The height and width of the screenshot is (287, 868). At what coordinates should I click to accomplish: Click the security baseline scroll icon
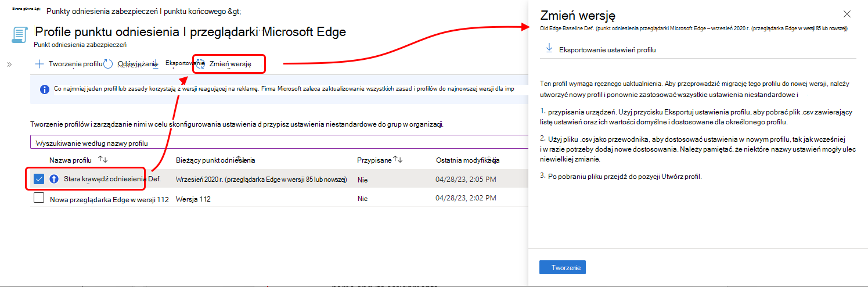19,34
